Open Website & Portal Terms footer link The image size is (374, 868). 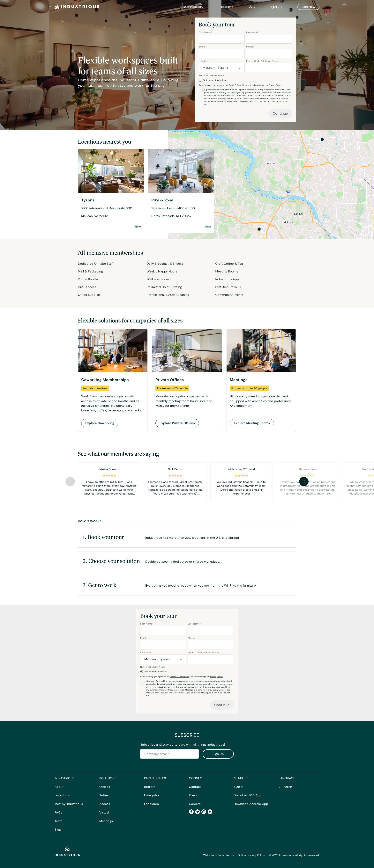click(x=219, y=855)
